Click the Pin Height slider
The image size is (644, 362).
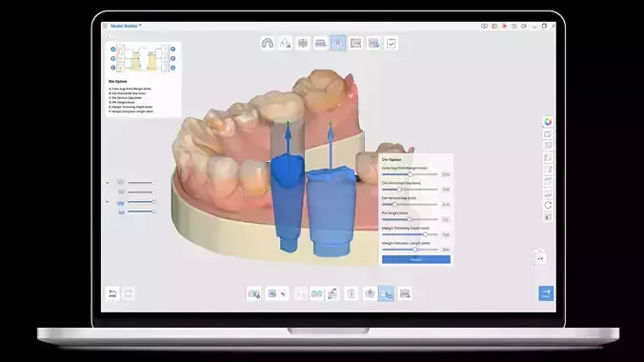pyautogui.click(x=410, y=219)
